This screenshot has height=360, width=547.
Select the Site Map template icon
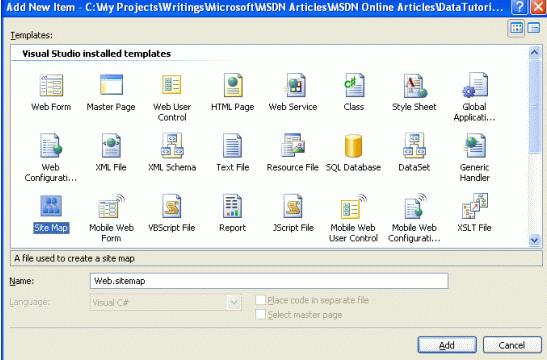(51, 206)
